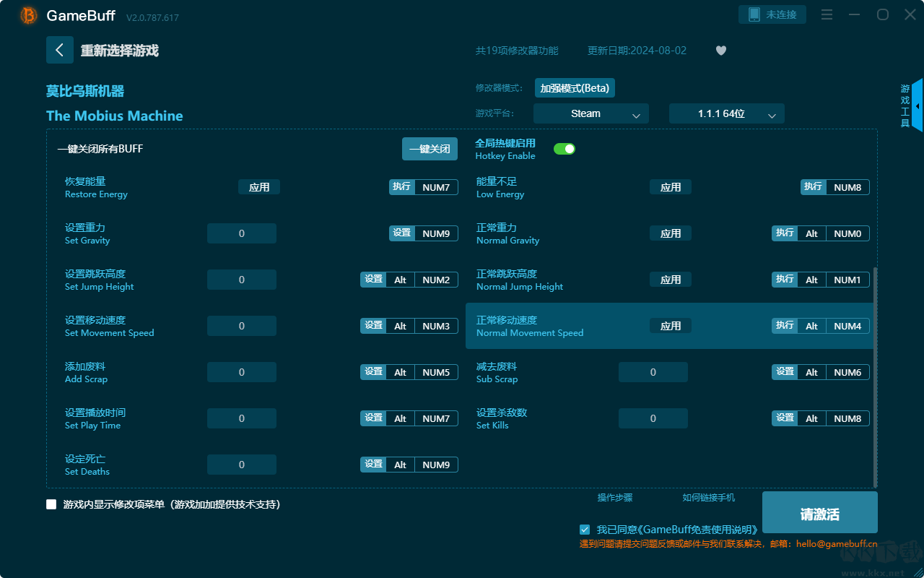Click 设置 button for Set Kills

click(785, 418)
